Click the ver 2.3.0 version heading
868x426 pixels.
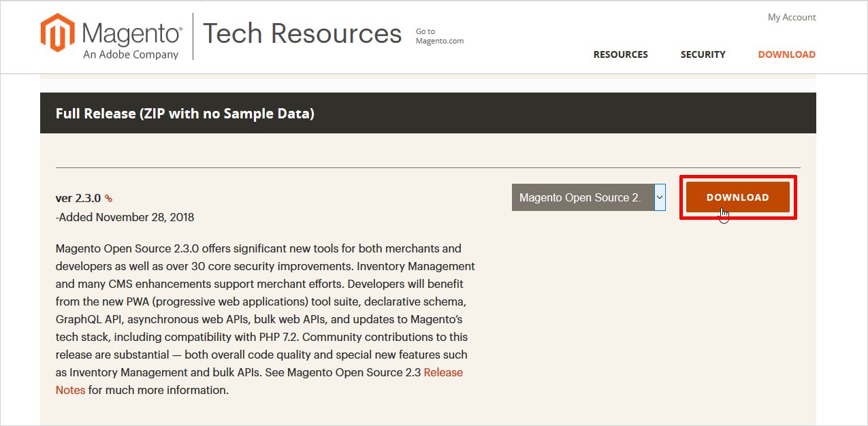click(x=78, y=198)
